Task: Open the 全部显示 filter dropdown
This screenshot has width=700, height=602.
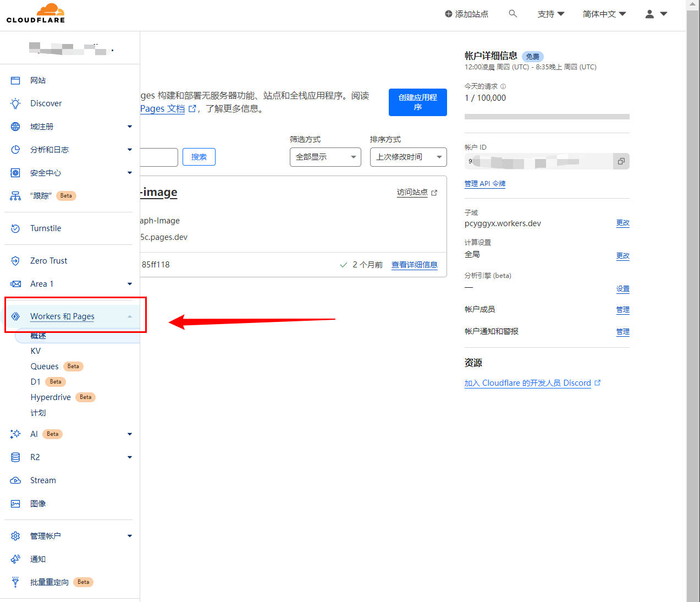Action: coord(325,157)
